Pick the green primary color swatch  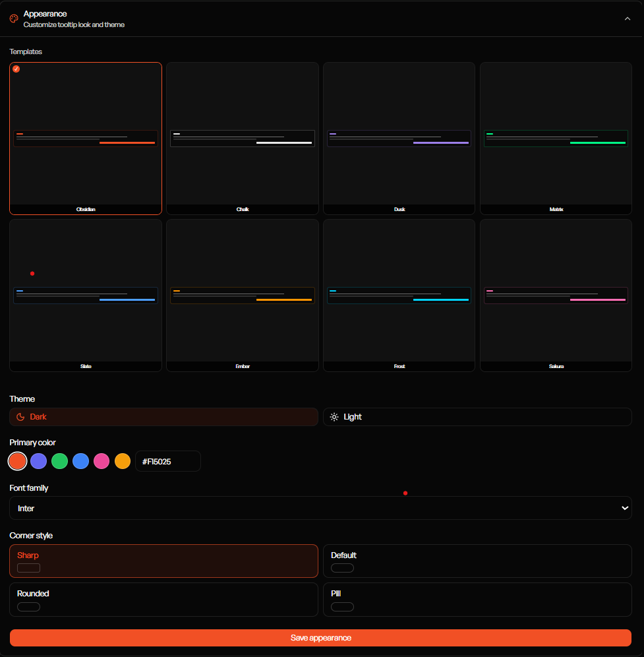click(59, 461)
